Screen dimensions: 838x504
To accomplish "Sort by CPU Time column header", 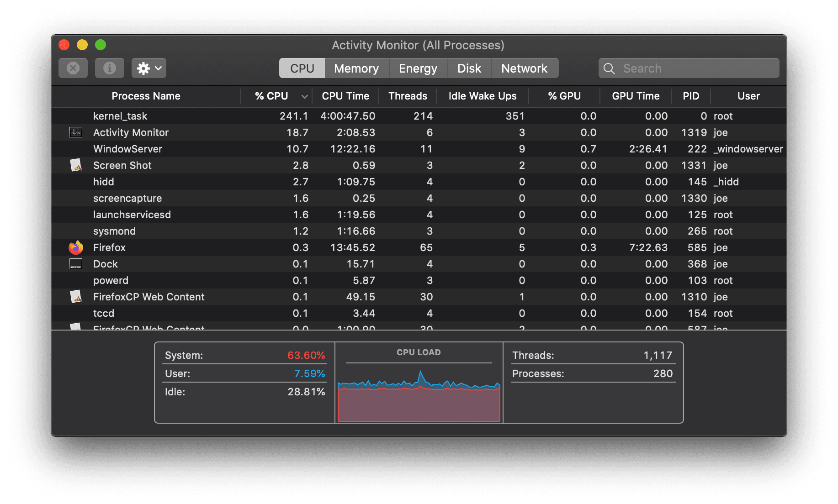I will click(345, 96).
